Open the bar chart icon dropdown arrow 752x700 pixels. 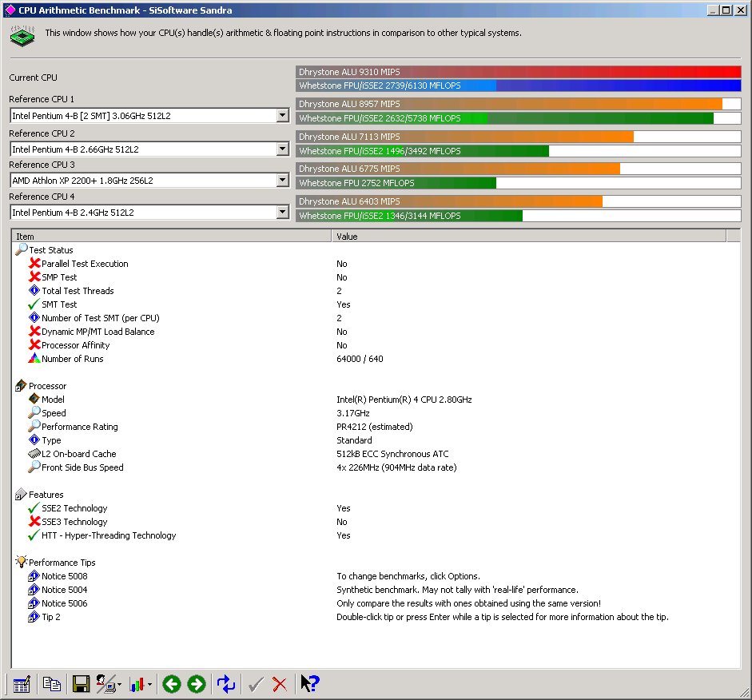click(x=149, y=685)
